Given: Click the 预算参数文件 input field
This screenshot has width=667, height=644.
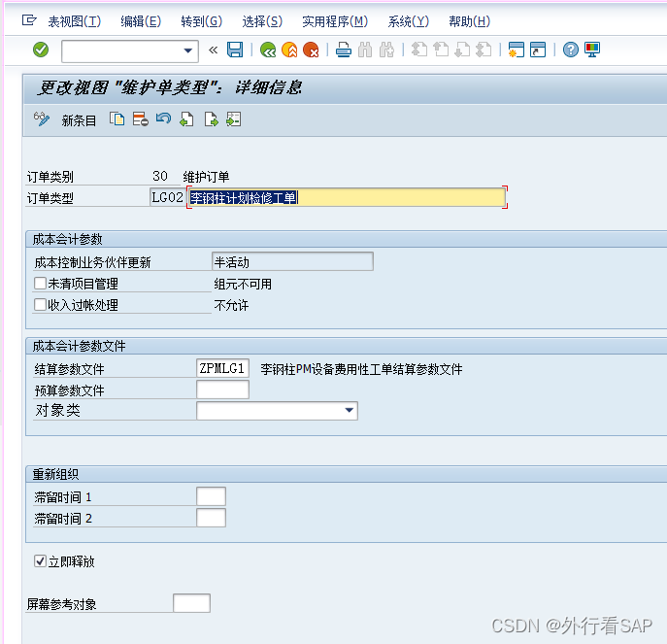Looking at the screenshot, I should pos(222,390).
